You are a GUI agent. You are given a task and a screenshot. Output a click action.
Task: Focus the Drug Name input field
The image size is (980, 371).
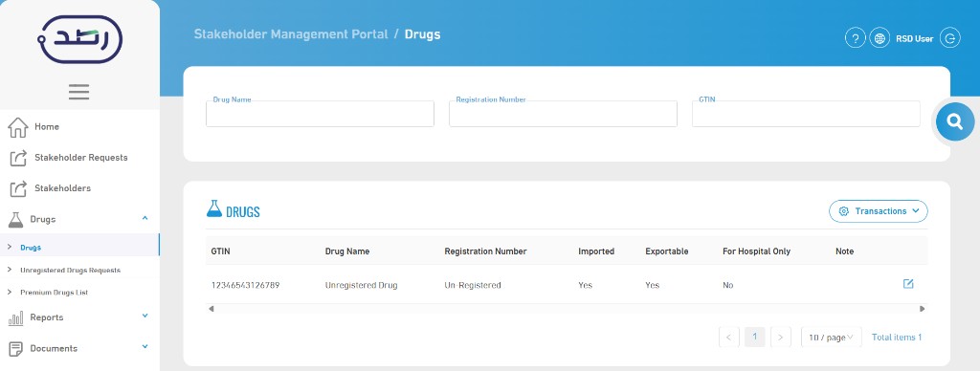pos(320,114)
